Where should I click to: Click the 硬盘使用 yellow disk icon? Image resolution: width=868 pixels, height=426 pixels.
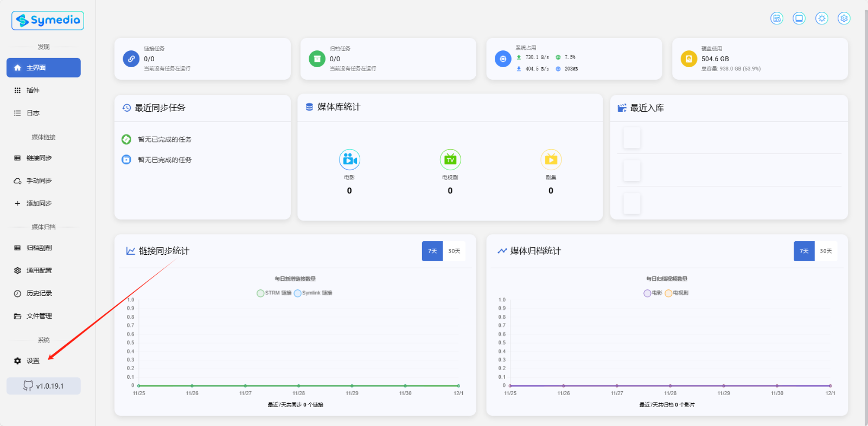coord(688,59)
